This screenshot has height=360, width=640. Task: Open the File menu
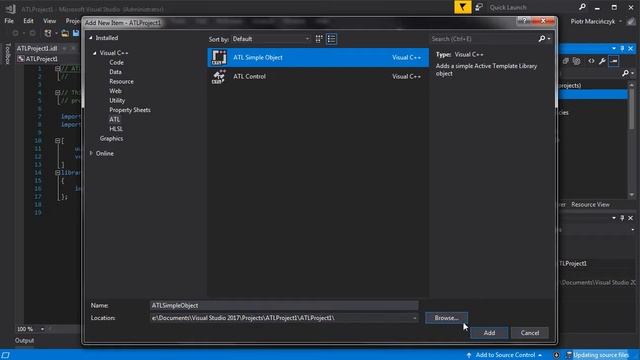9,21
